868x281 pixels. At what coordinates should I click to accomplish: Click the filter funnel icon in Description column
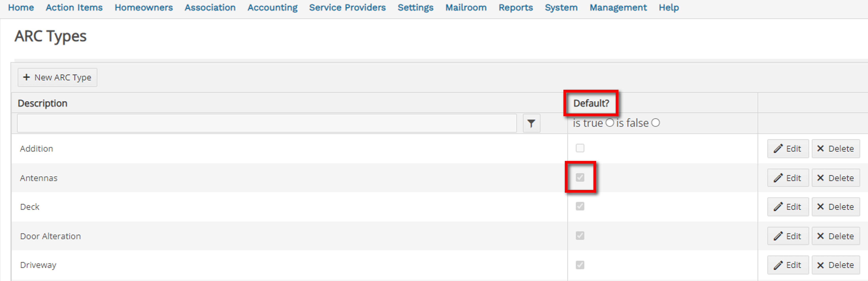tap(531, 123)
